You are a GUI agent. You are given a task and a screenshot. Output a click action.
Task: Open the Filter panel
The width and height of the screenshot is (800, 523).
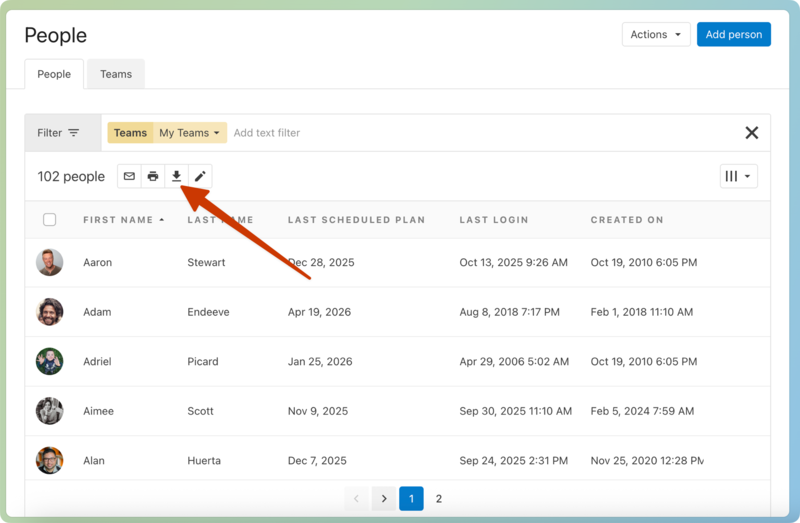[58, 133]
